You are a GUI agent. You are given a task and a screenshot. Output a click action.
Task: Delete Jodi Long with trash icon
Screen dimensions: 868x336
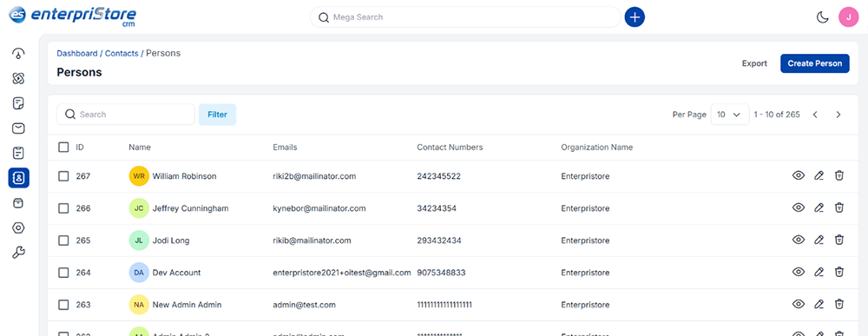[839, 240]
